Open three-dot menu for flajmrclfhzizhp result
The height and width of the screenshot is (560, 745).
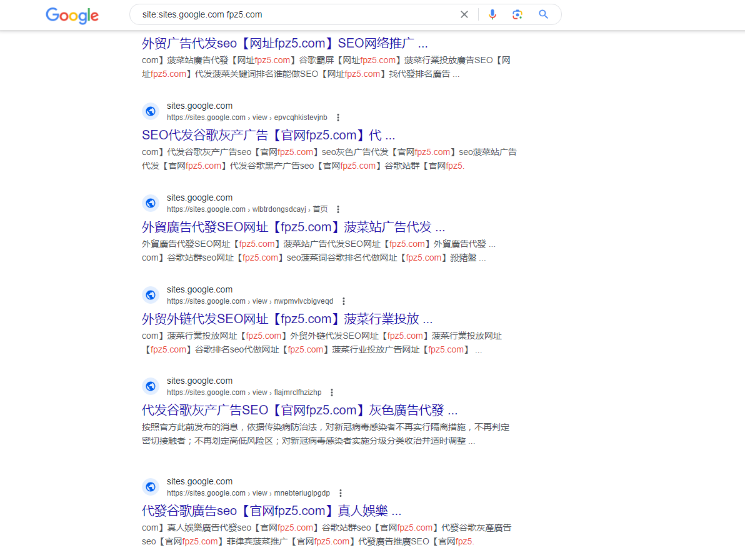point(332,392)
